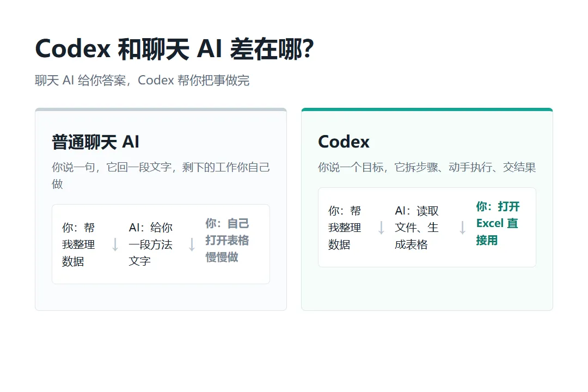This screenshot has width=588, height=392.
Task: Click the heading "Codex 和聊天 AI 差在哪?"
Action: [x=174, y=49]
